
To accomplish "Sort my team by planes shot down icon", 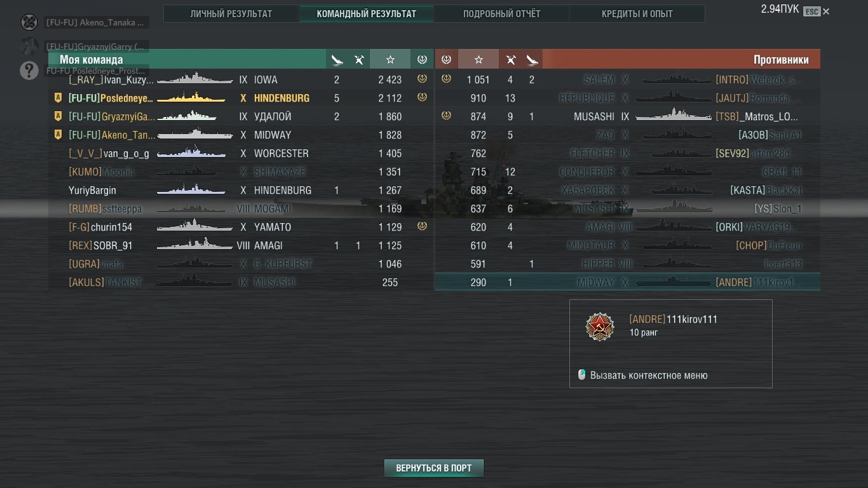I will [x=337, y=60].
